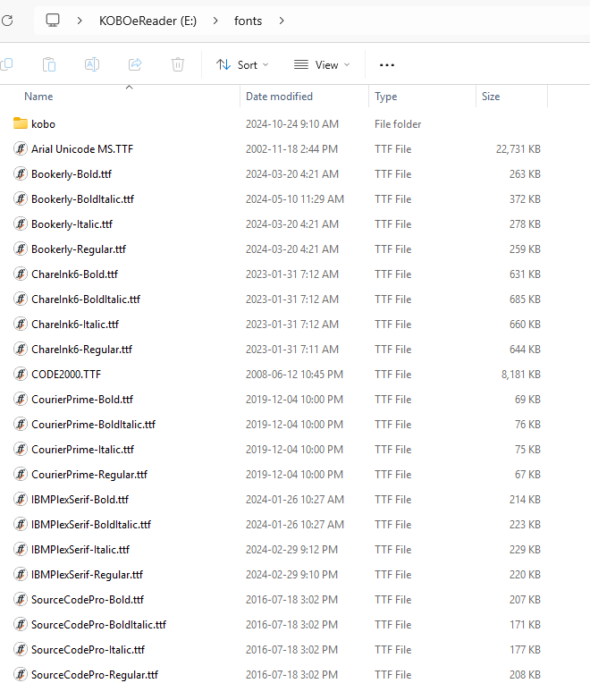Click the Copy toolbar icon

click(6, 64)
